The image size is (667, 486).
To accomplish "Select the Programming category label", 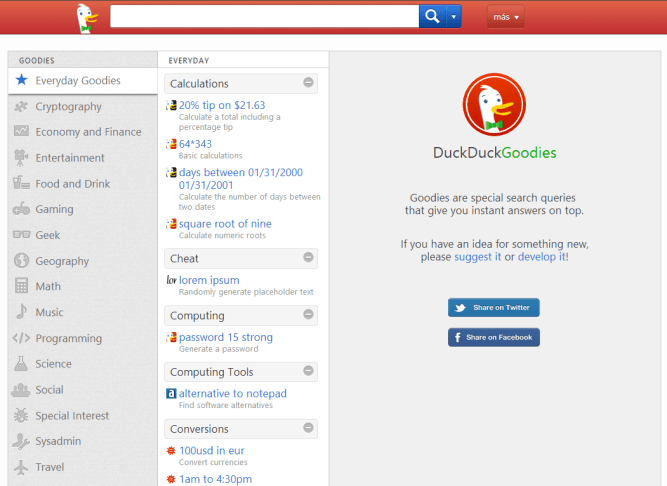I will [x=68, y=338].
